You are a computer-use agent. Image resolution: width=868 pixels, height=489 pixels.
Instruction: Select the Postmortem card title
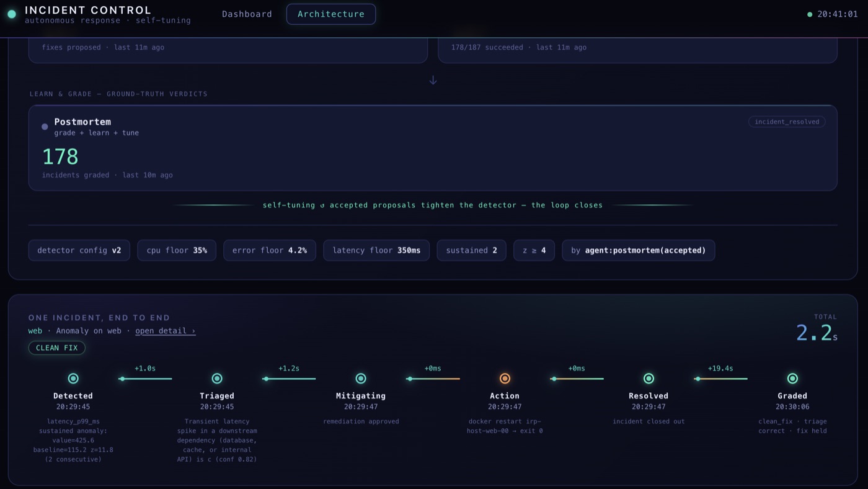point(82,122)
